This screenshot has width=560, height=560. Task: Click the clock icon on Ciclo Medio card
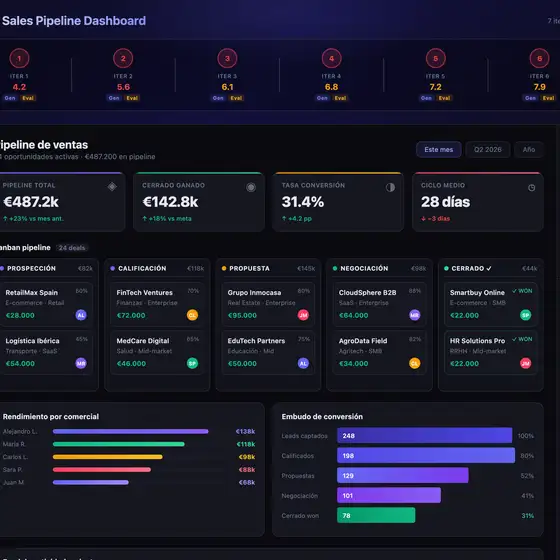click(x=531, y=188)
